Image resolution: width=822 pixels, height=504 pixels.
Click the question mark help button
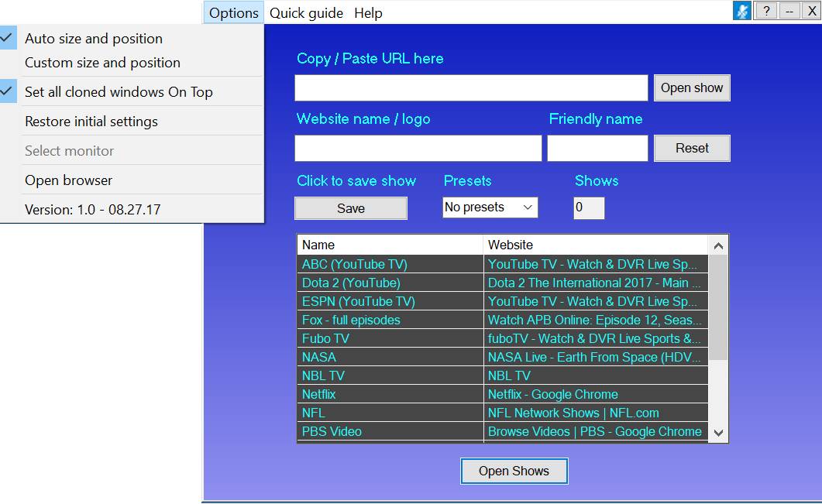point(766,11)
